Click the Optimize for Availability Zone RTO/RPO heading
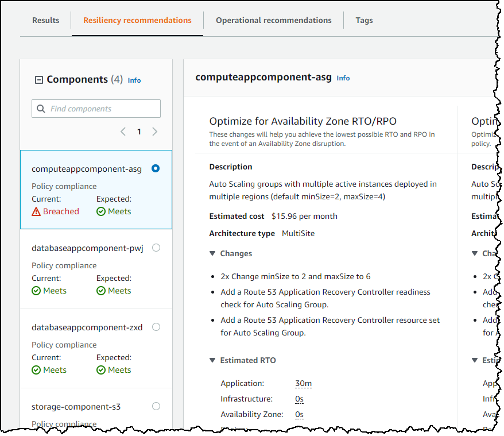Viewport: 504px width, 436px height. 303,121
